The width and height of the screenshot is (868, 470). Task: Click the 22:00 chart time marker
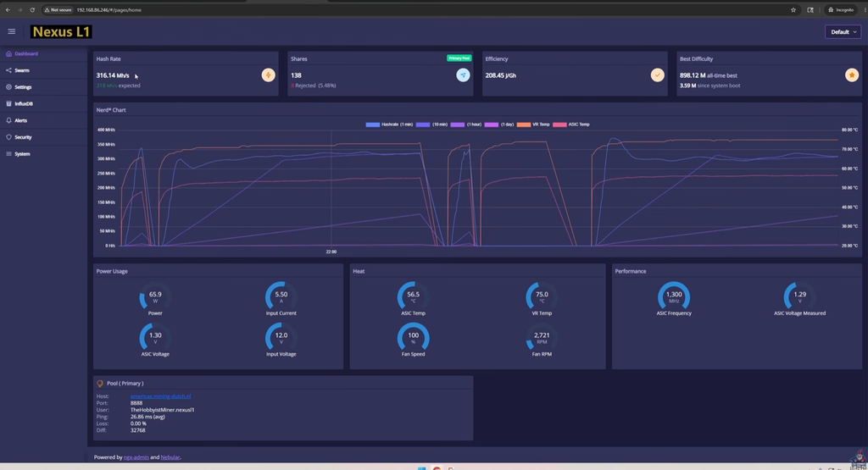click(x=331, y=252)
